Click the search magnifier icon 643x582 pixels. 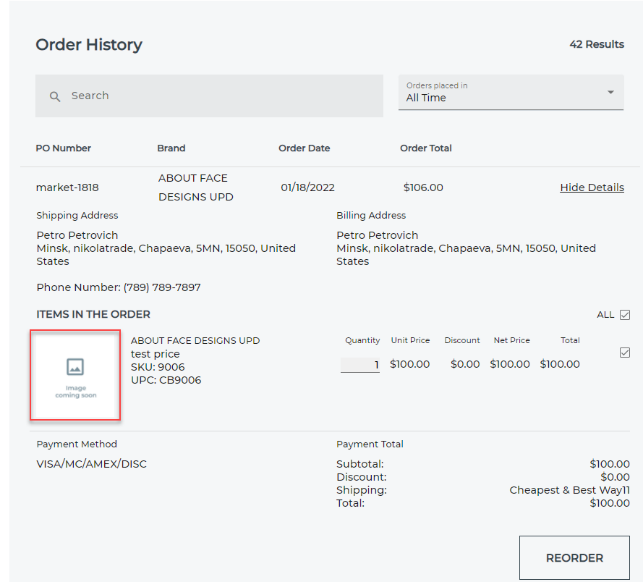pos(55,96)
